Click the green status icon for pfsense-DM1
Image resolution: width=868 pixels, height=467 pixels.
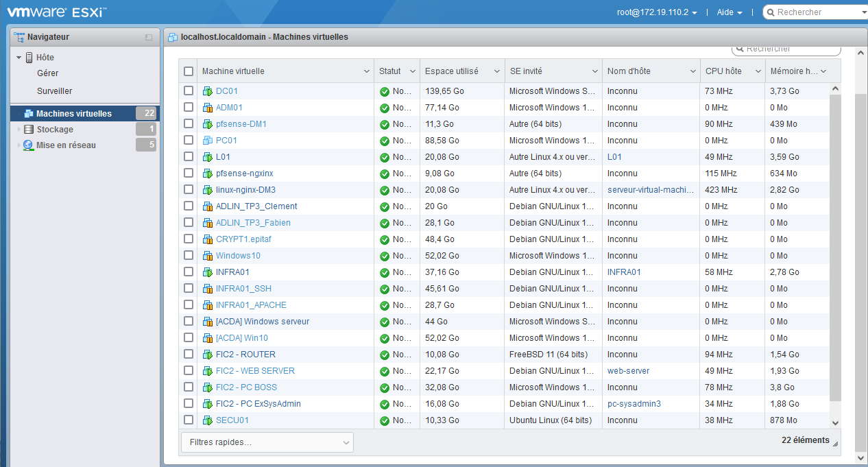384,124
